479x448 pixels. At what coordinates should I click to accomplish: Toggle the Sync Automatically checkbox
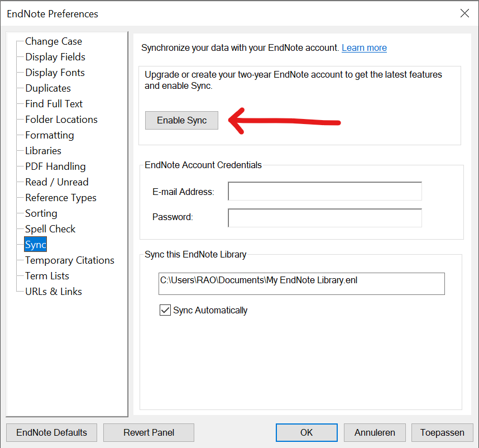[165, 311]
